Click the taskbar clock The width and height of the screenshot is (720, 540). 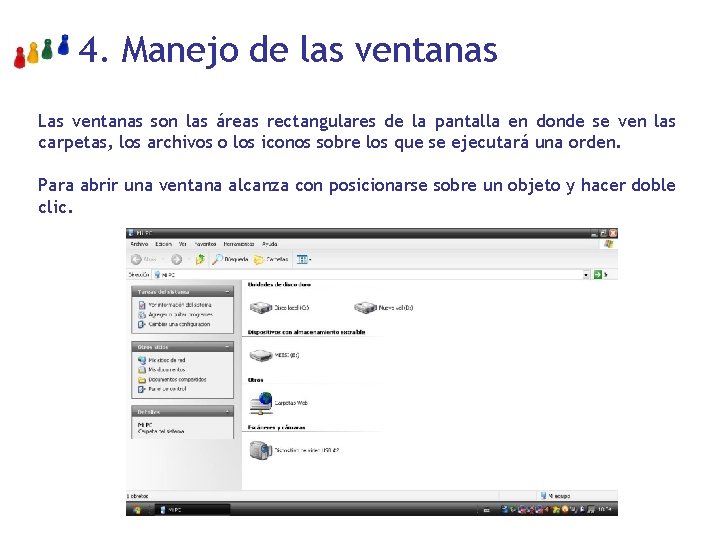pos(604,509)
